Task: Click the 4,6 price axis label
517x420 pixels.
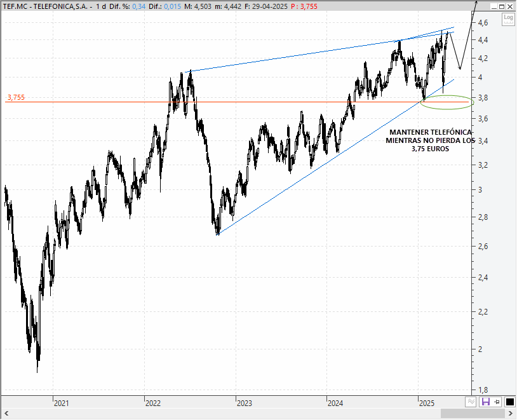Action: 483,23
